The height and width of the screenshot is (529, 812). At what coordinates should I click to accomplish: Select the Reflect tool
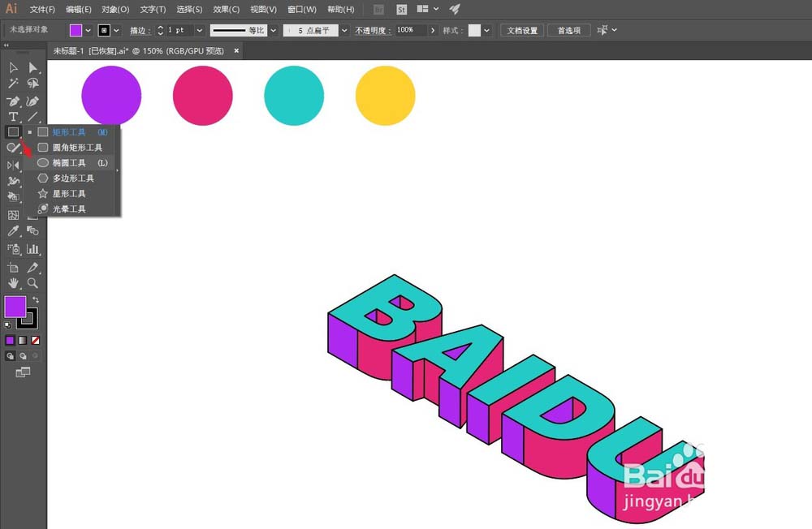[13, 166]
